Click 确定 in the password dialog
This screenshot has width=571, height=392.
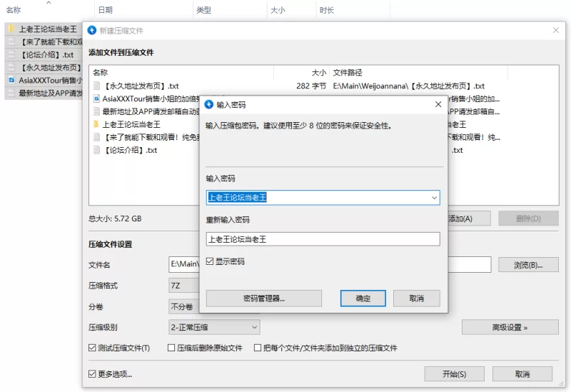pyautogui.click(x=363, y=298)
